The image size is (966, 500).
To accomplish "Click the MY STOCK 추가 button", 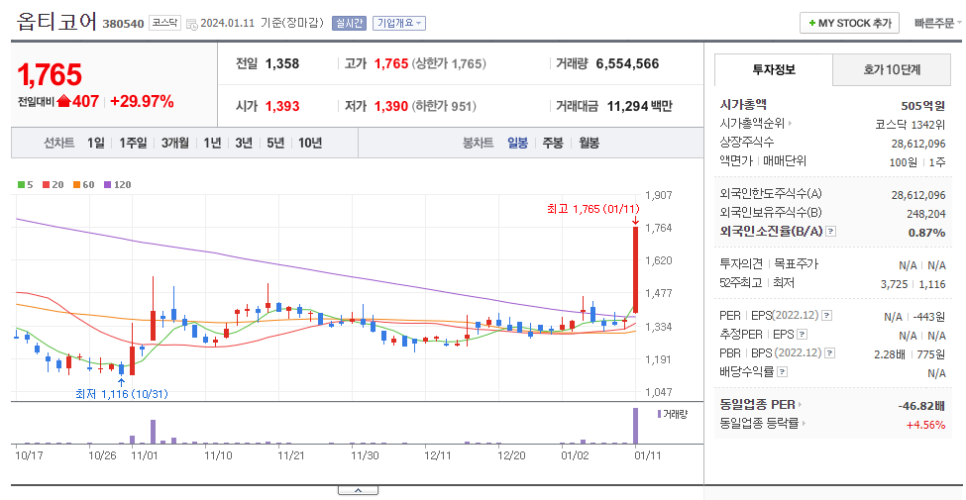I will click(x=850, y=23).
